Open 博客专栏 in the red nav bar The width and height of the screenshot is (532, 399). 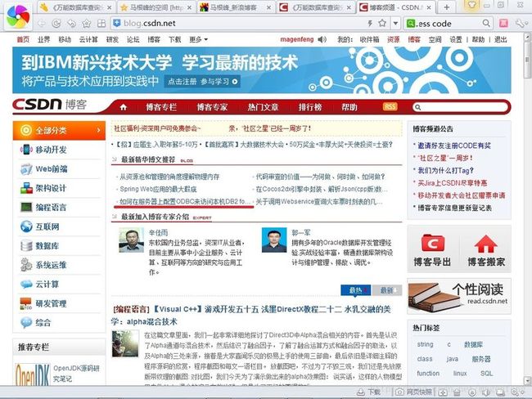(x=161, y=107)
